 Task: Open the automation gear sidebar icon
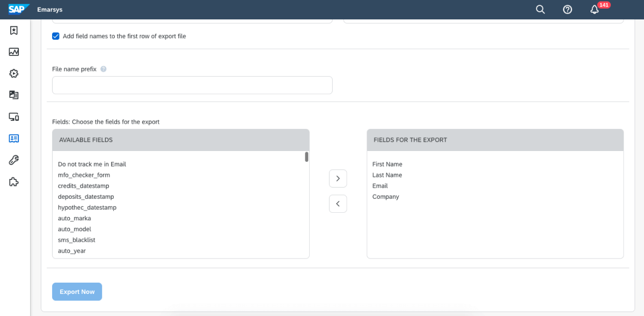click(14, 74)
